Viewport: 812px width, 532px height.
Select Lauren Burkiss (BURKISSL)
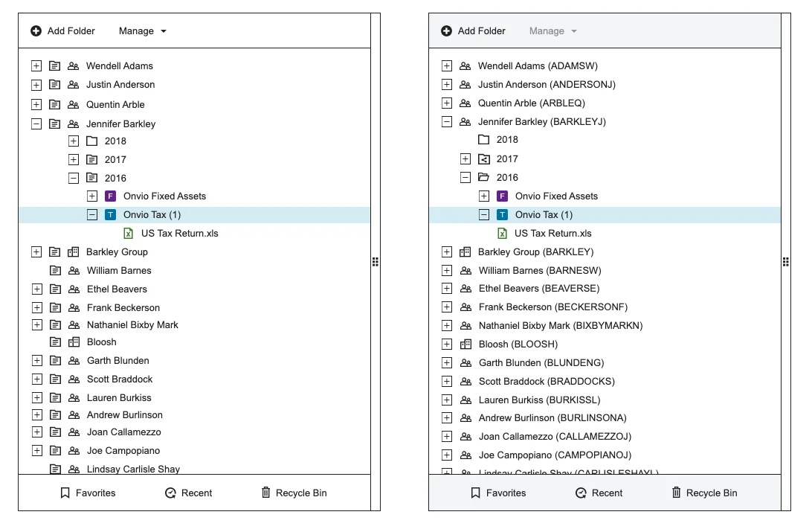click(x=539, y=400)
